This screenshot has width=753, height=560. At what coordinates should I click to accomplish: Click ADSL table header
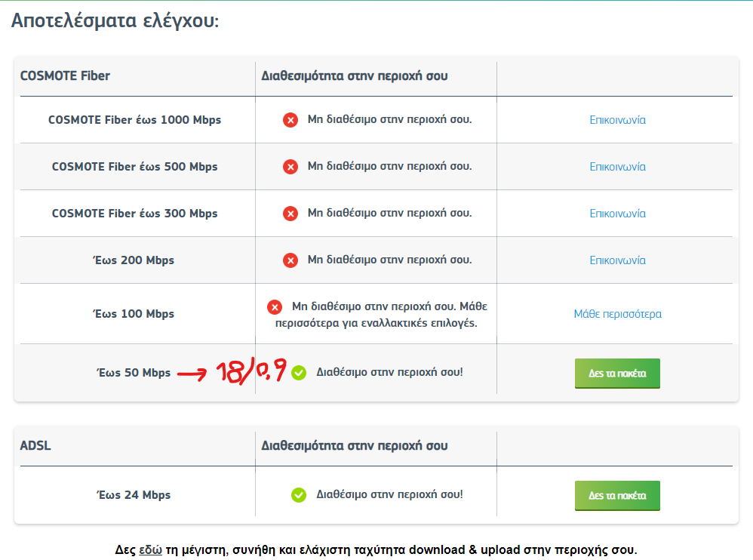coord(35,446)
